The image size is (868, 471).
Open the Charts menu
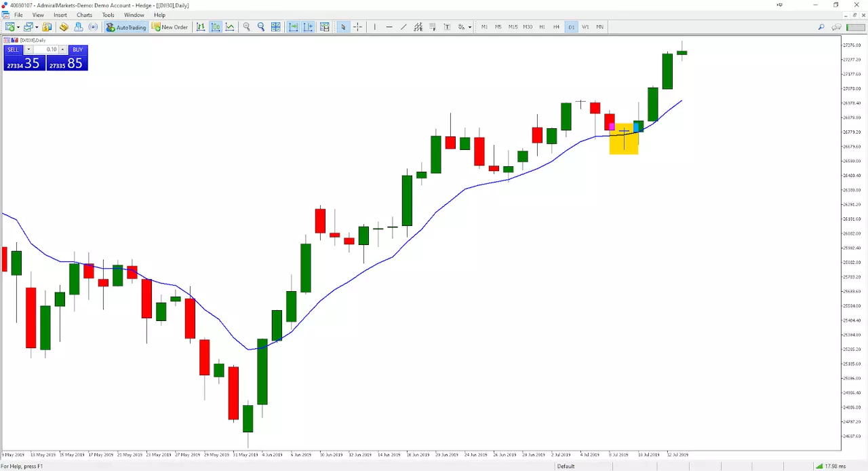point(84,15)
